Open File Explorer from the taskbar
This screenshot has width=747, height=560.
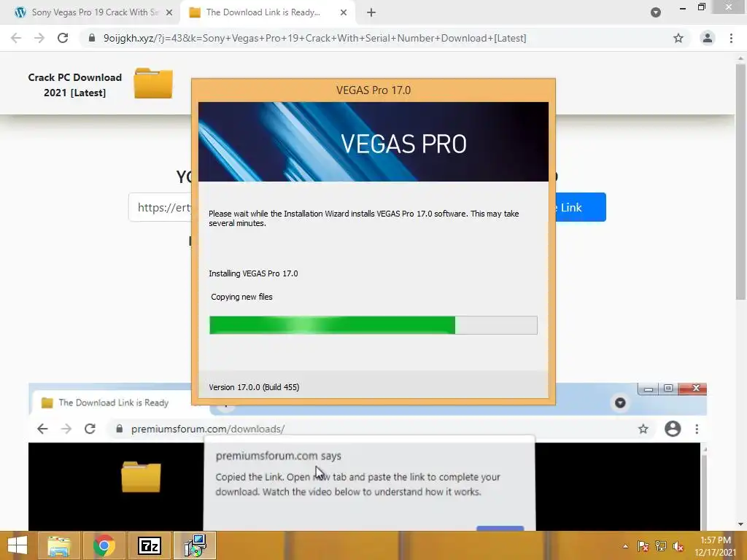click(58, 545)
